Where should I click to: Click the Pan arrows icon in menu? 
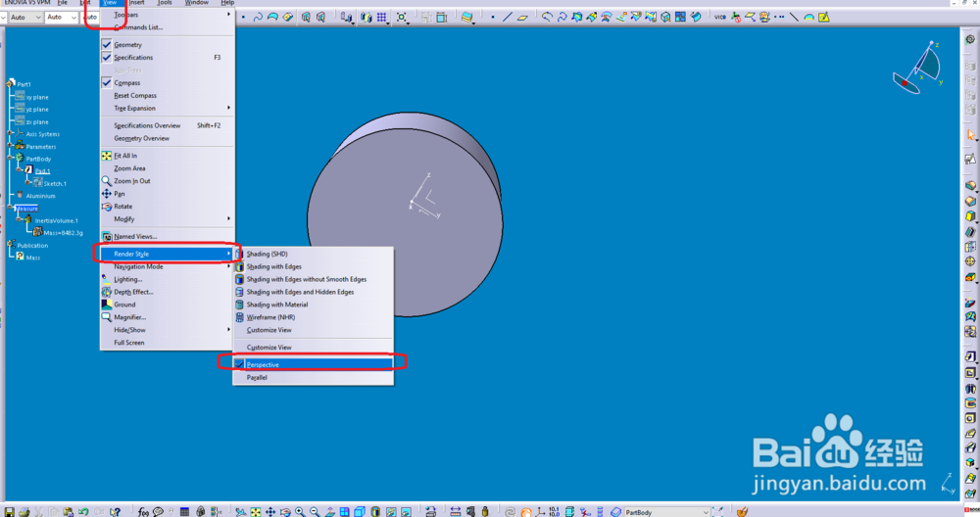(x=107, y=194)
